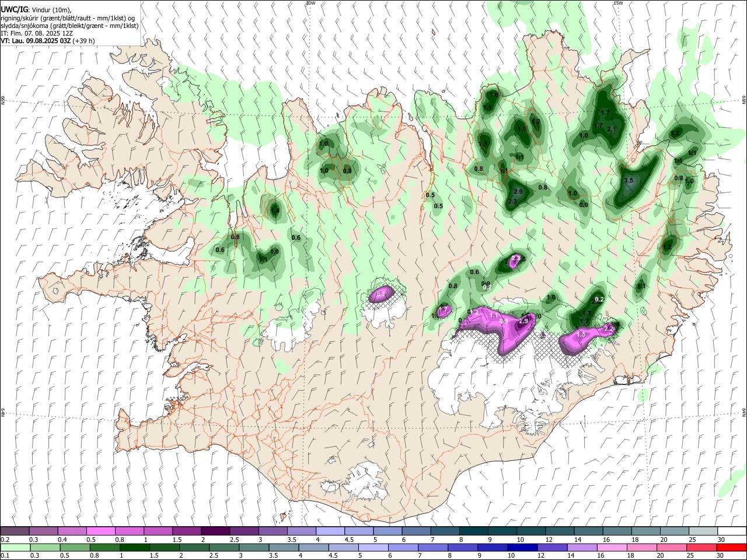747x560 pixels.
Task: Select the dark teal snow swatch between 8 and 9
Action: (x=473, y=531)
